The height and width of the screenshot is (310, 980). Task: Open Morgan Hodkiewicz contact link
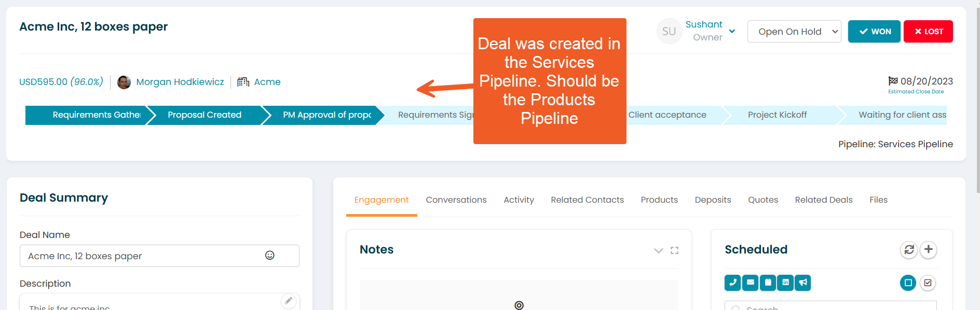pos(180,82)
